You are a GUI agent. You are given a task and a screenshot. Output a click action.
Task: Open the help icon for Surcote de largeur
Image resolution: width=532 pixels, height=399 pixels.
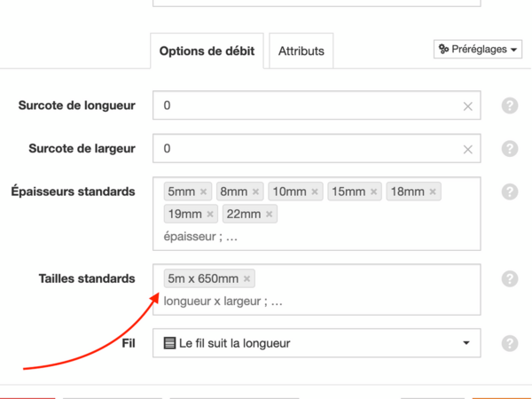[x=510, y=149]
